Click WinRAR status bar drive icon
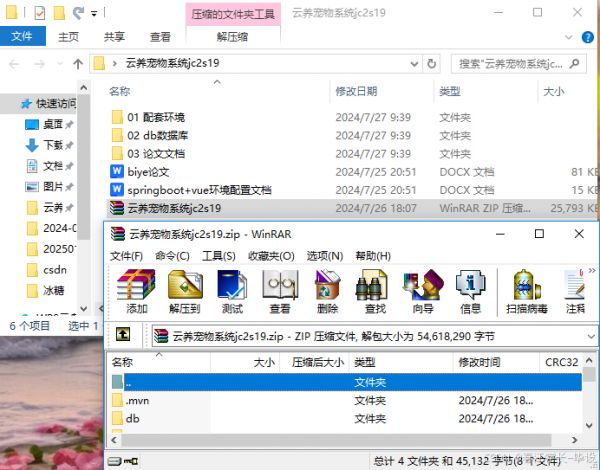This screenshot has width=600, height=470. point(114,462)
